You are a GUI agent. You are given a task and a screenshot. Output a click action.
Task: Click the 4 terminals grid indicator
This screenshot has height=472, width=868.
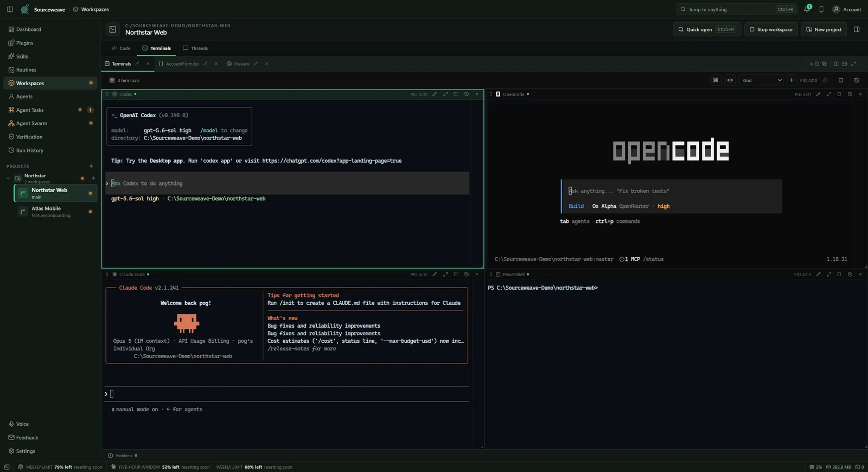(125, 80)
